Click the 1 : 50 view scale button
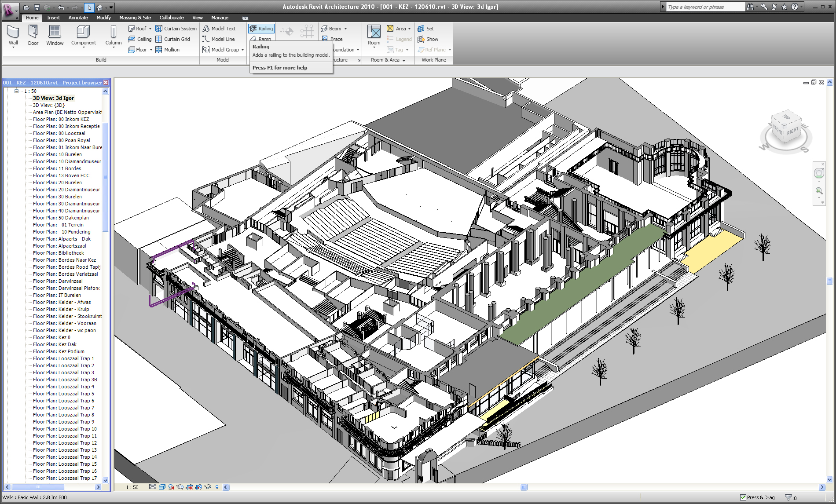Image resolution: width=836 pixels, height=504 pixels. click(132, 487)
